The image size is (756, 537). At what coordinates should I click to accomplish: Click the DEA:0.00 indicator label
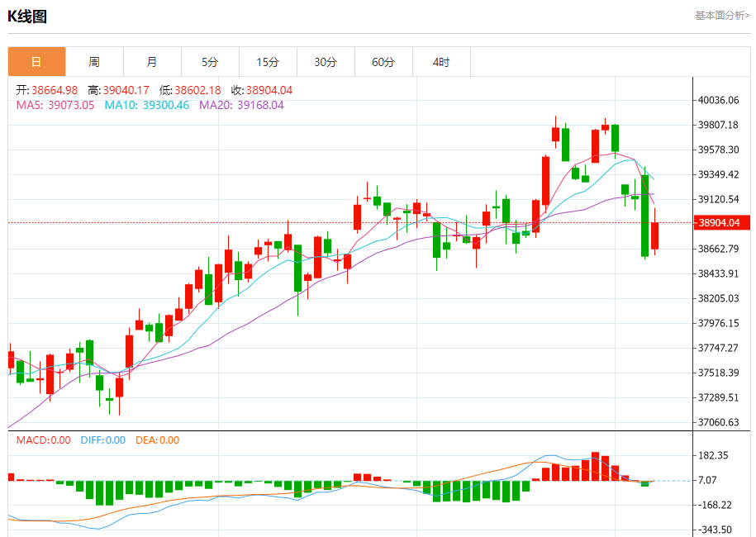click(x=157, y=440)
